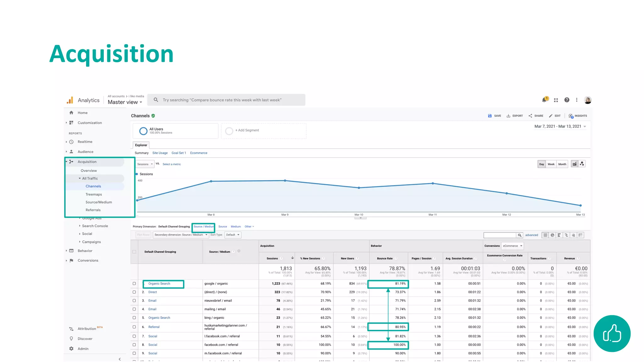644x362 pixels.
Task: Open the Google apps grid icon
Action: pyautogui.click(x=556, y=100)
